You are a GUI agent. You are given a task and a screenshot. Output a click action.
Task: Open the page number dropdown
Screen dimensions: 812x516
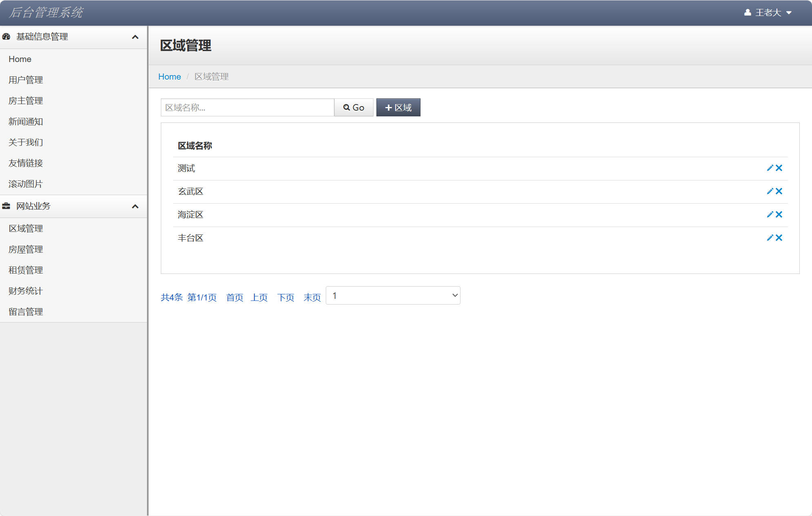[x=392, y=295]
